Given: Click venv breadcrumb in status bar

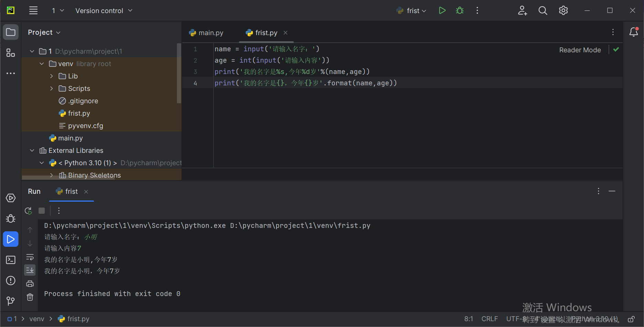Looking at the screenshot, I should pos(37,319).
